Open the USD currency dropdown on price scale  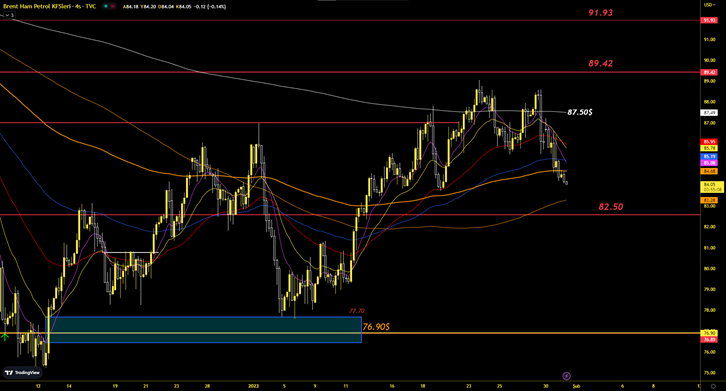708,5
